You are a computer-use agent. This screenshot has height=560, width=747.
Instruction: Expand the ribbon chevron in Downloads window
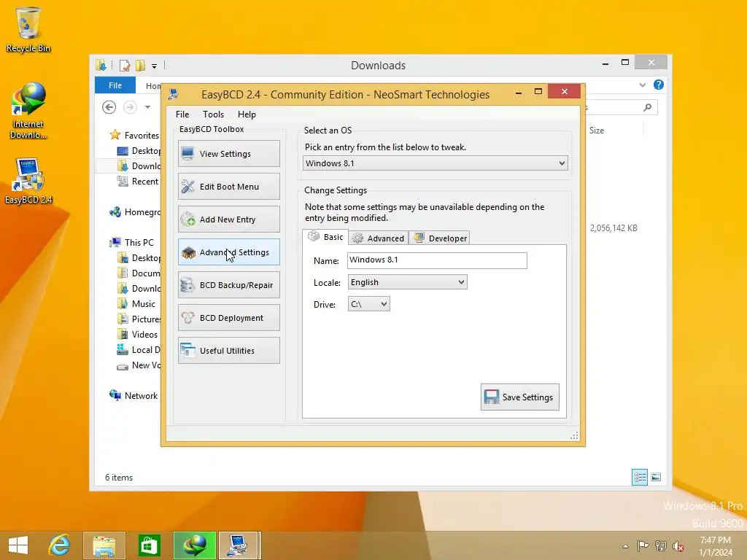642,85
